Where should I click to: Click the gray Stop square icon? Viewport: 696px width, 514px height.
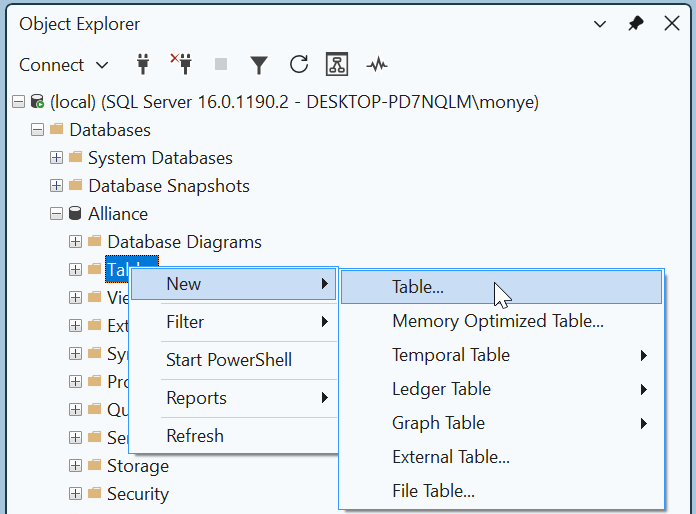[221, 64]
